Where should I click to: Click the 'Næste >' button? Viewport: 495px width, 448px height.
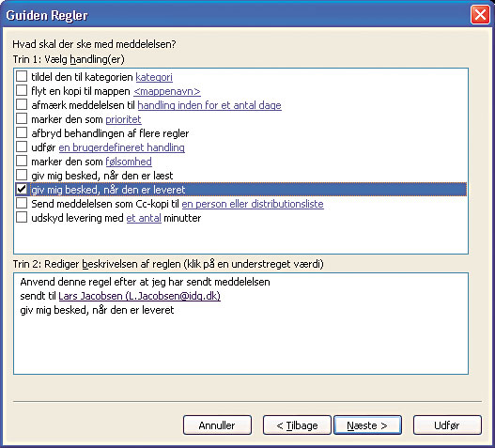[367, 425]
